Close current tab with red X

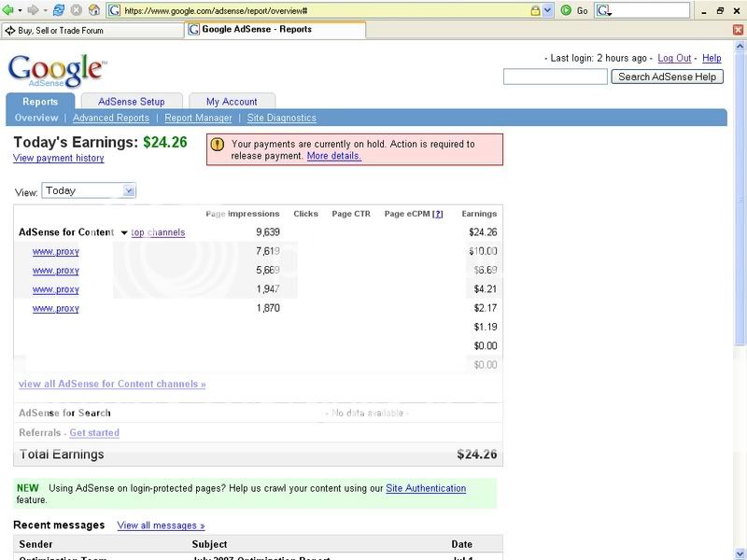738,30
